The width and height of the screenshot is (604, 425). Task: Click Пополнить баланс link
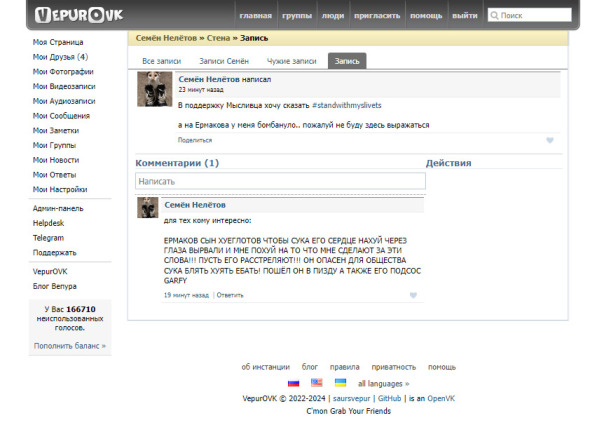point(70,346)
